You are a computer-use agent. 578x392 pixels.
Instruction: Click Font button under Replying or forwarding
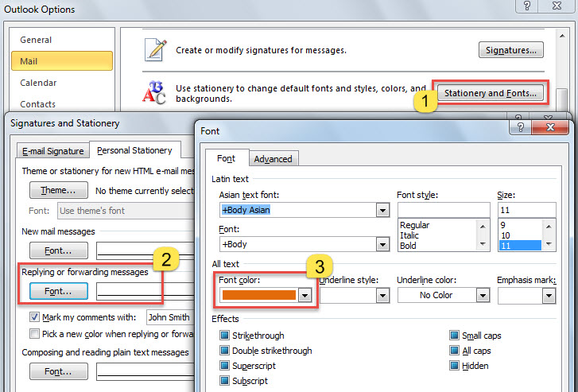57,292
